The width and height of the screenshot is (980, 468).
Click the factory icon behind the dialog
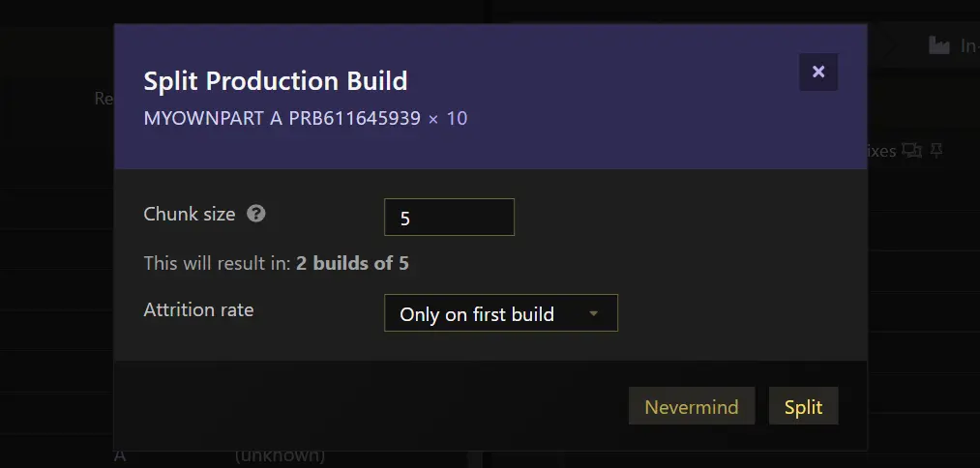tap(938, 45)
